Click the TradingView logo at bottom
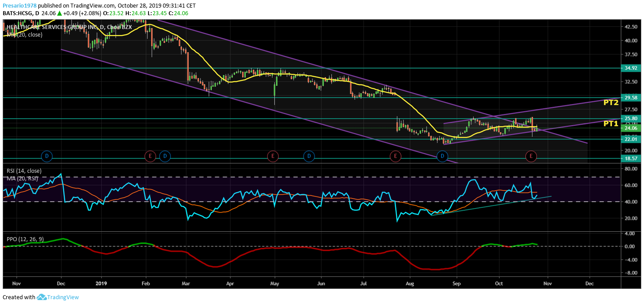Screen dimensions: 644x305 [x=58, y=297]
